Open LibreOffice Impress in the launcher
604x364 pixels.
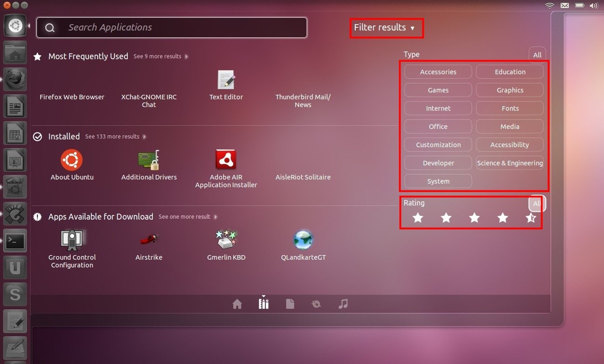click(16, 160)
